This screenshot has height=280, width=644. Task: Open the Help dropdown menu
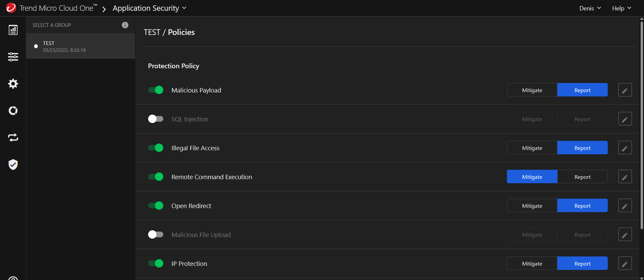pos(621,8)
